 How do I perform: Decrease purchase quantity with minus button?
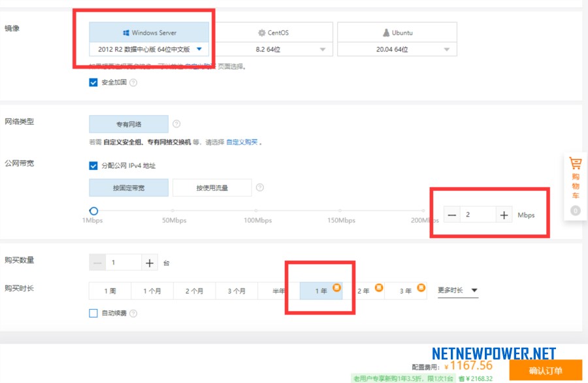click(x=97, y=263)
